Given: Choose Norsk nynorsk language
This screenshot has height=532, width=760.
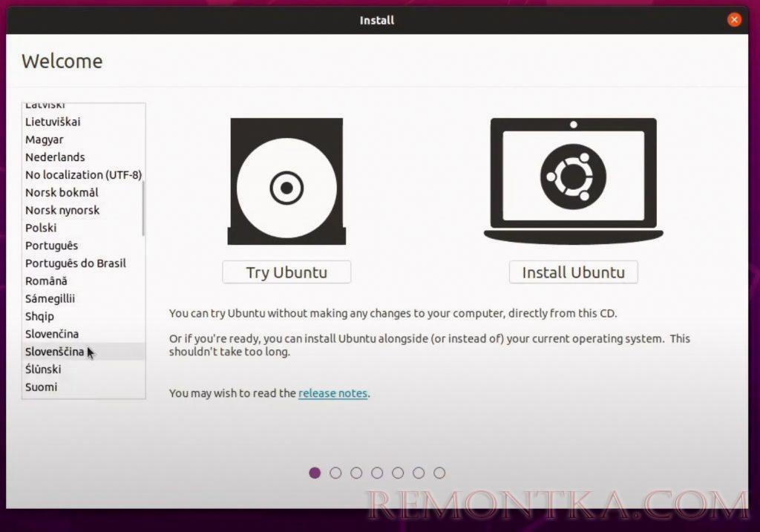Looking at the screenshot, I should [x=83, y=210].
